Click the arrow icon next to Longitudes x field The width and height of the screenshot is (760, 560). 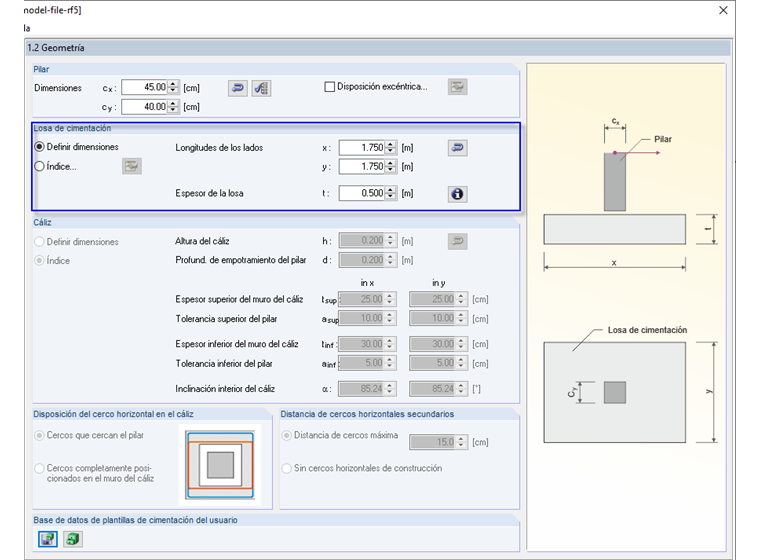tap(457, 147)
